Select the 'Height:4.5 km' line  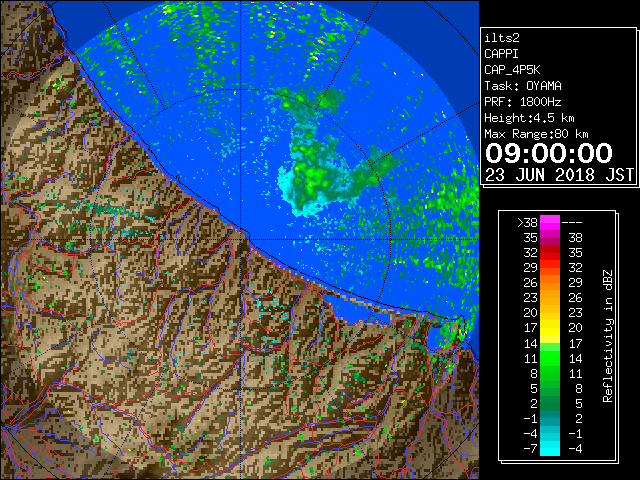click(x=529, y=118)
